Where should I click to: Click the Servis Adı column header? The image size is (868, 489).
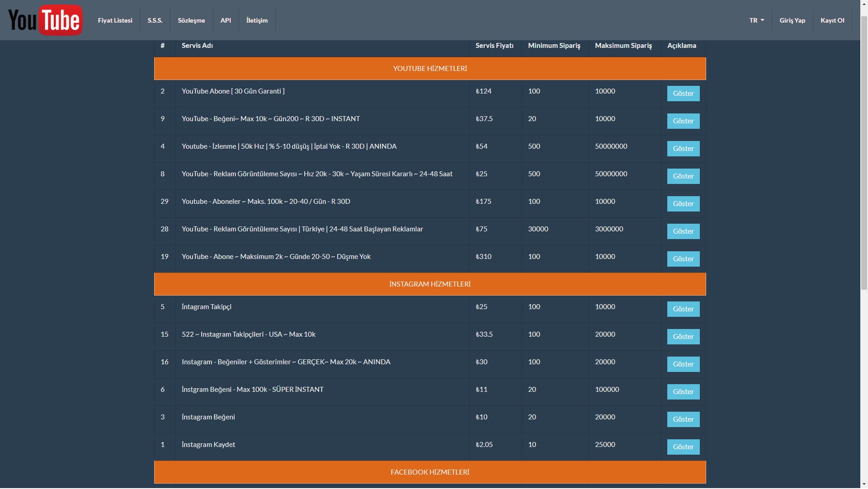pyautogui.click(x=197, y=46)
